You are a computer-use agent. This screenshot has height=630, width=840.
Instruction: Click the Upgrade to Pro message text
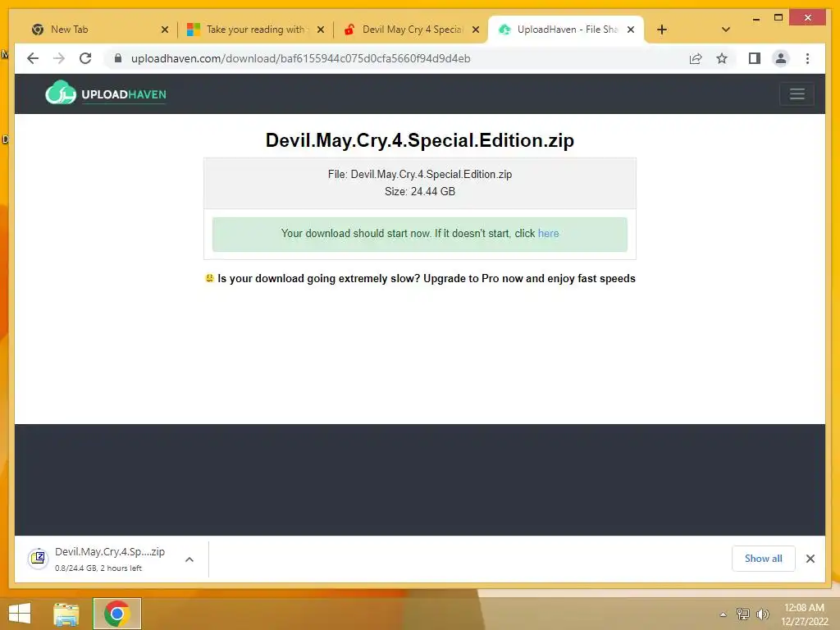point(427,279)
